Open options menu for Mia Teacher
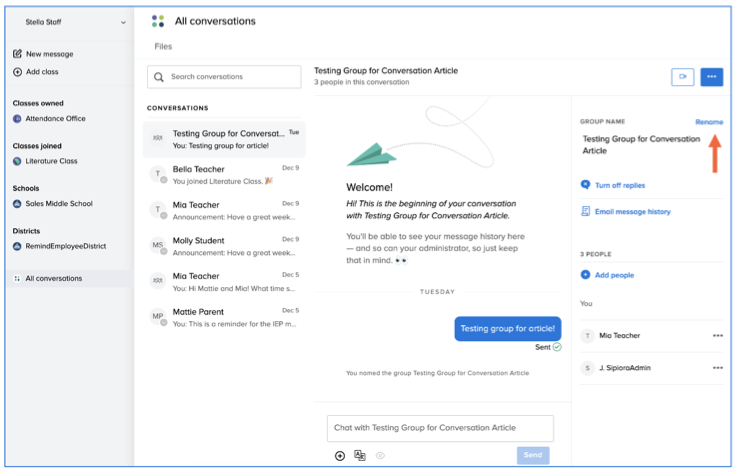 click(x=717, y=336)
